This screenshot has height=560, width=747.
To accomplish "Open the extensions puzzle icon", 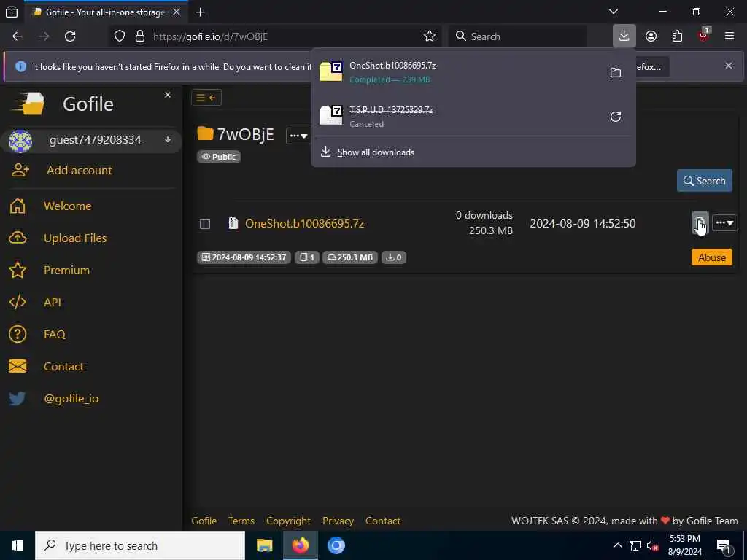I will [677, 36].
